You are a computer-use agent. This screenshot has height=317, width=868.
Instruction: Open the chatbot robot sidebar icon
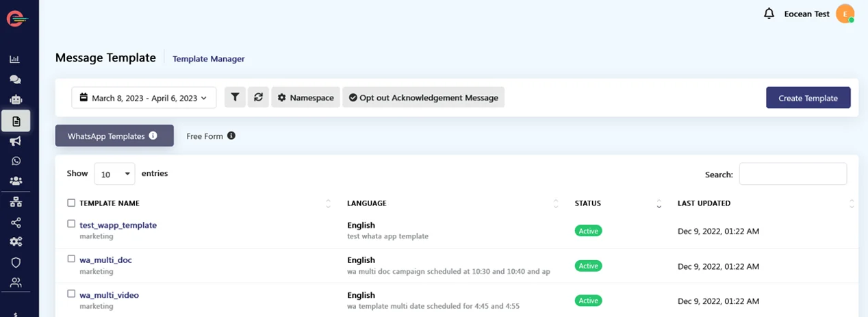coord(15,100)
